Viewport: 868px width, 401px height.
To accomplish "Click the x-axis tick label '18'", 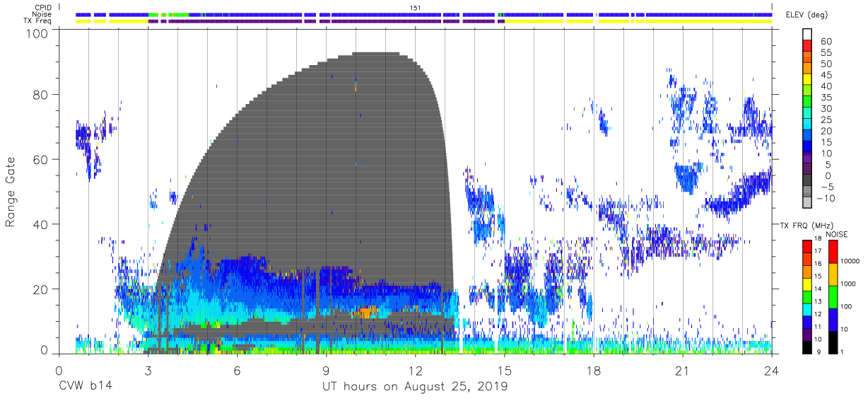I will (594, 370).
